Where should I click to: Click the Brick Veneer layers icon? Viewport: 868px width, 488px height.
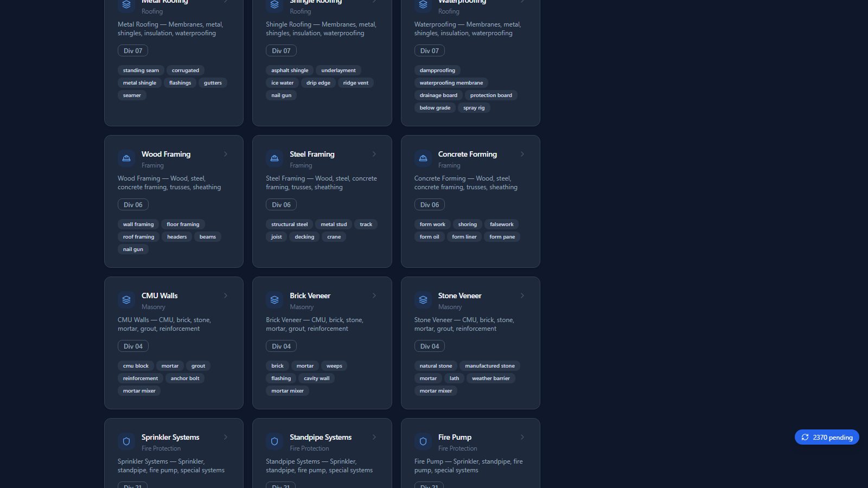pyautogui.click(x=275, y=300)
